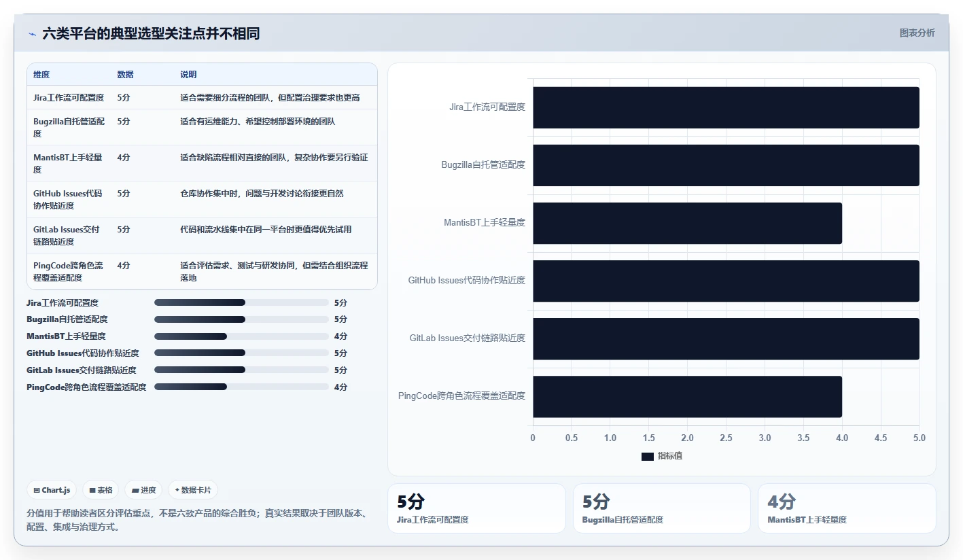963x560 pixels.
Task: Click the GitHub Issues代码协作贴近度 chart bar
Action: [726, 281]
